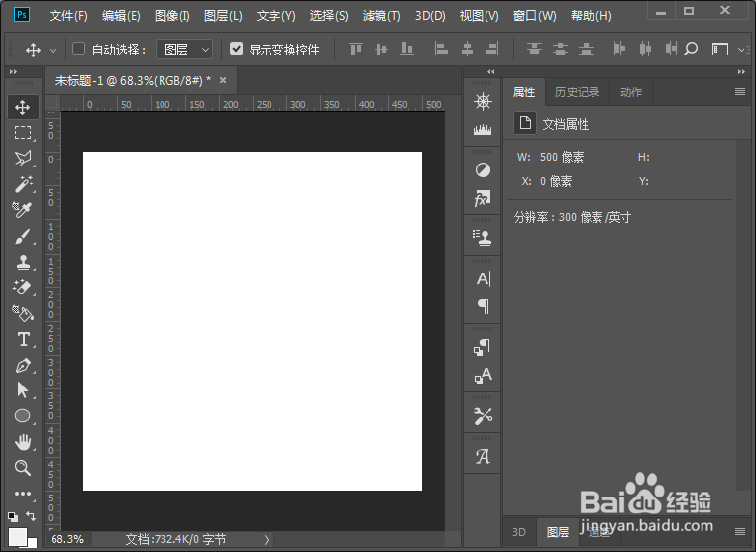Screen dimensions: 756x552
Task: Open the Navigator panel wheel icon
Action: [483, 102]
